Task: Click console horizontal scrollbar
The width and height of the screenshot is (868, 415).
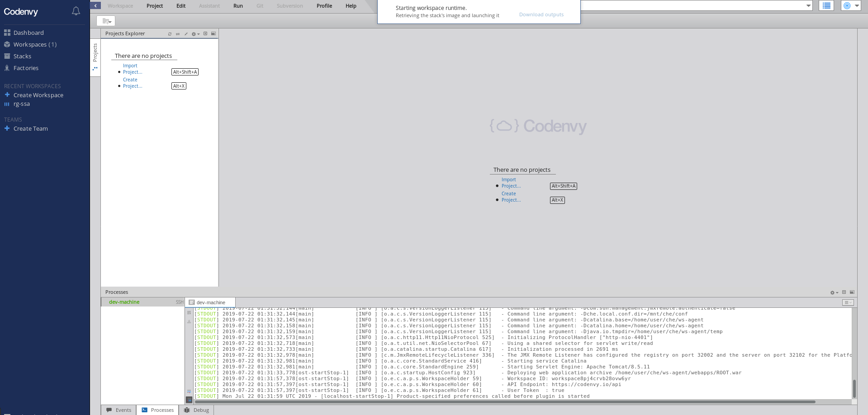Action: tap(505, 401)
